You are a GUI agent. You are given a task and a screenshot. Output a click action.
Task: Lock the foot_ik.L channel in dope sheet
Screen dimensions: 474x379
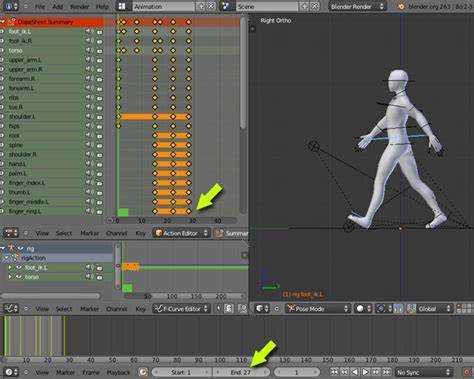(x=99, y=32)
